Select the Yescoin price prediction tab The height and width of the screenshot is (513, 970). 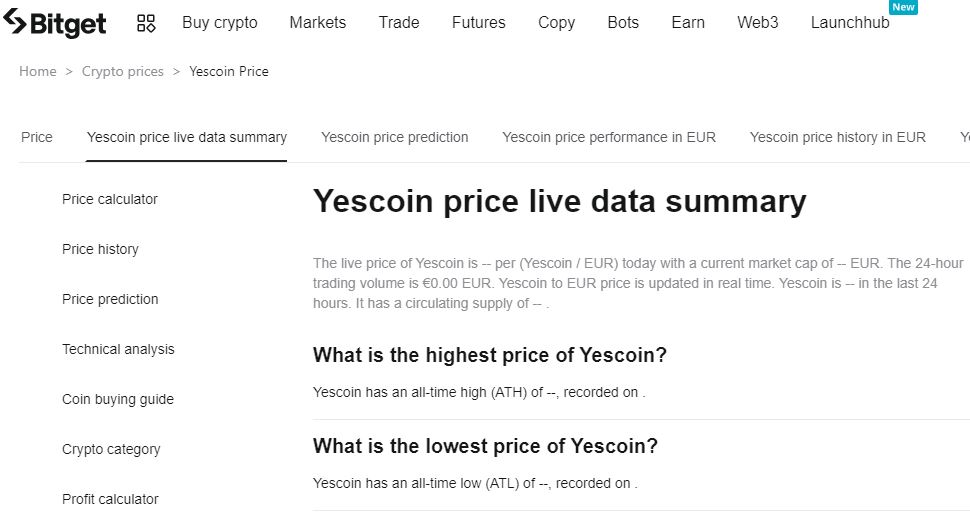click(394, 137)
